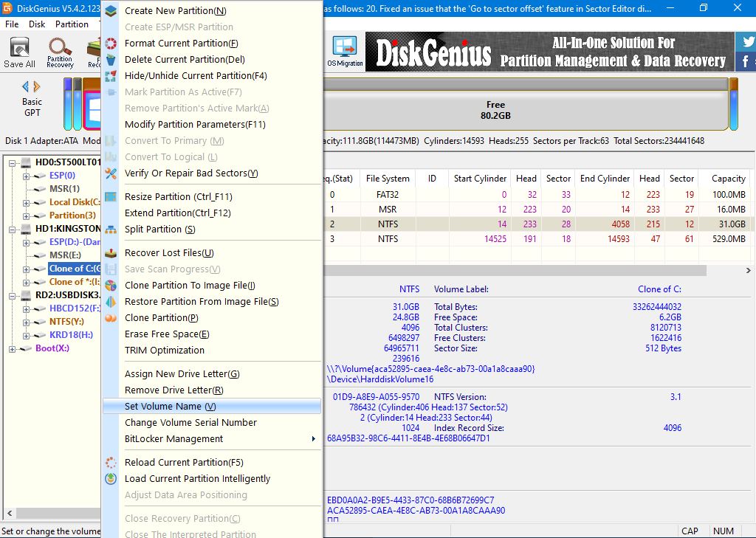The image size is (756, 538).
Task: Click the File System column header
Action: (x=388, y=179)
